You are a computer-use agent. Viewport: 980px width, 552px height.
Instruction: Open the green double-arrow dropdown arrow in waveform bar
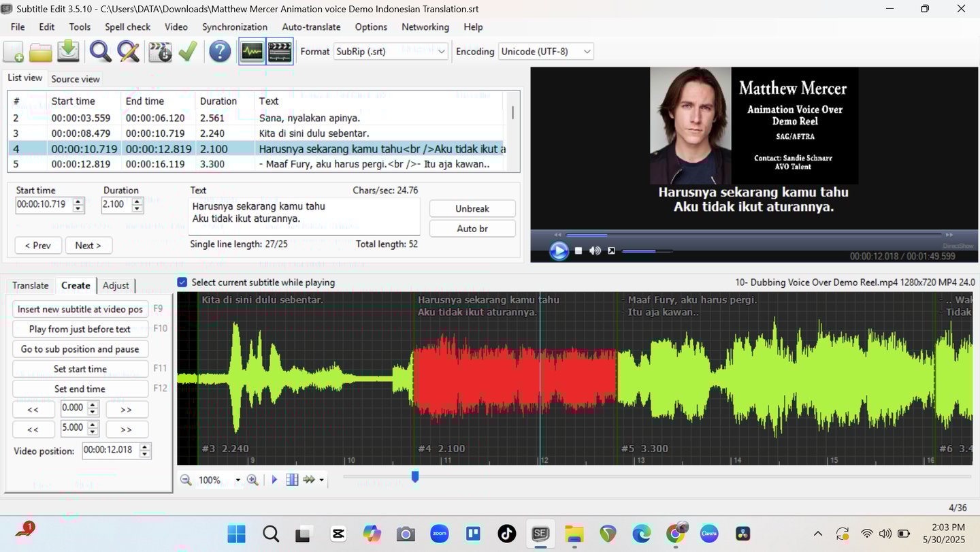pyautogui.click(x=321, y=481)
